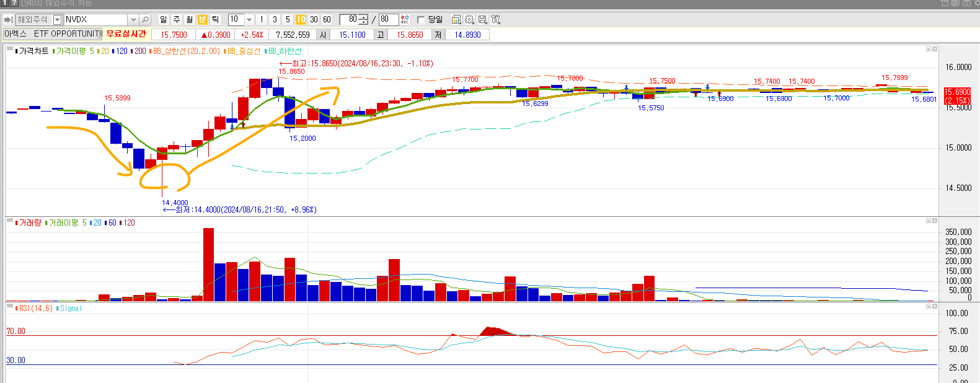Click the 60-minute interval button

tap(327, 20)
